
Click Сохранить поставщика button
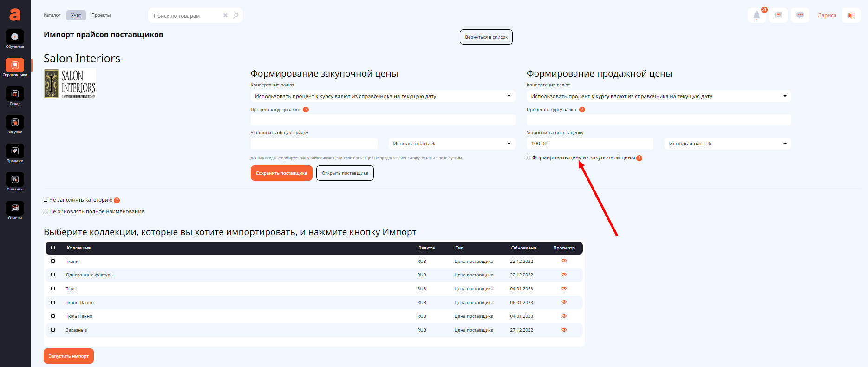(281, 173)
